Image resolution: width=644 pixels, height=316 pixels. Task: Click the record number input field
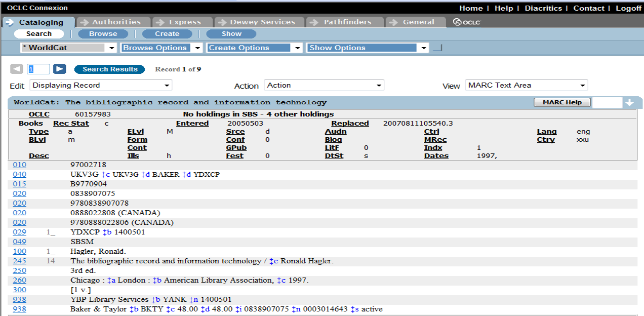(38, 69)
